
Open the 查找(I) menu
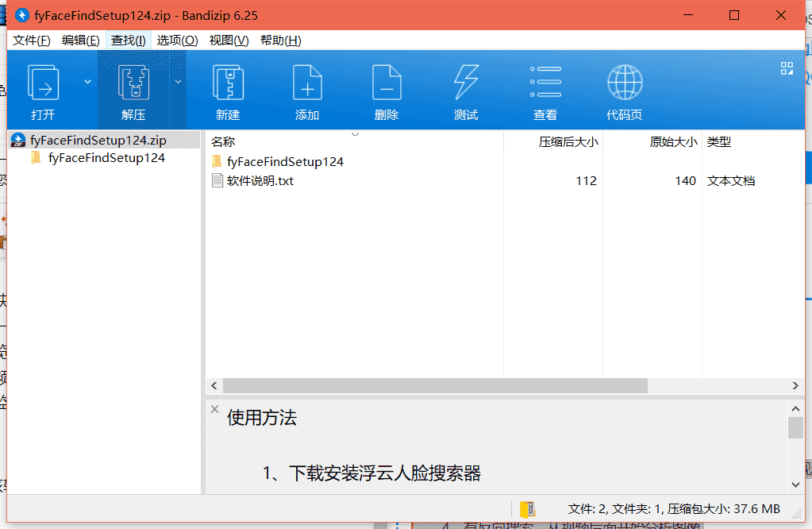point(129,41)
